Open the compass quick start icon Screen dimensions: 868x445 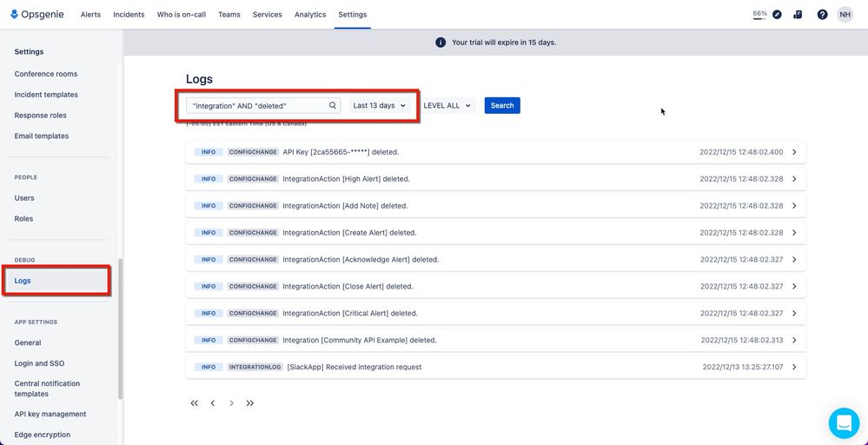778,15
